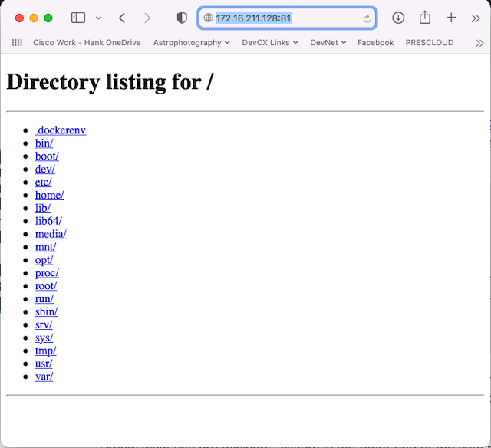This screenshot has width=491, height=448.
Task: Toggle the Safari sidebar
Action: (x=77, y=18)
